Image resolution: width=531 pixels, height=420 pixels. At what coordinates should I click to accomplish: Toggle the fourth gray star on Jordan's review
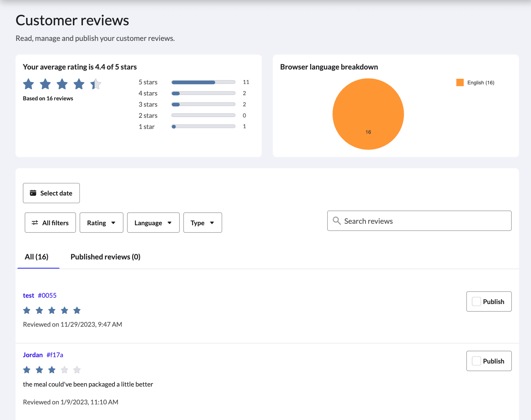(x=64, y=369)
